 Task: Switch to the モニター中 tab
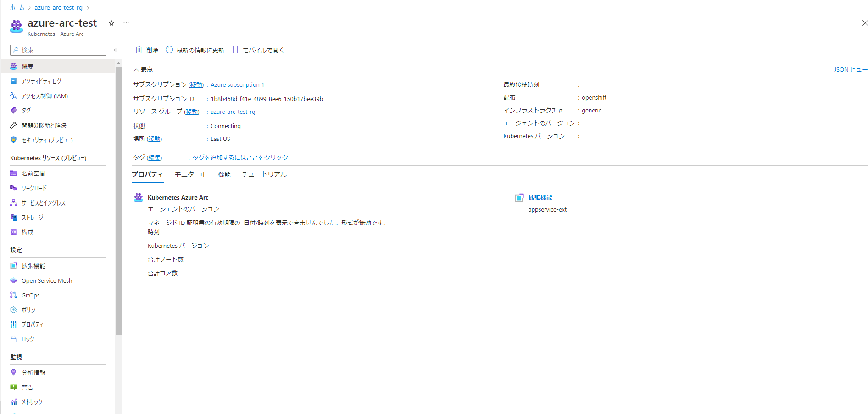pyautogui.click(x=191, y=174)
